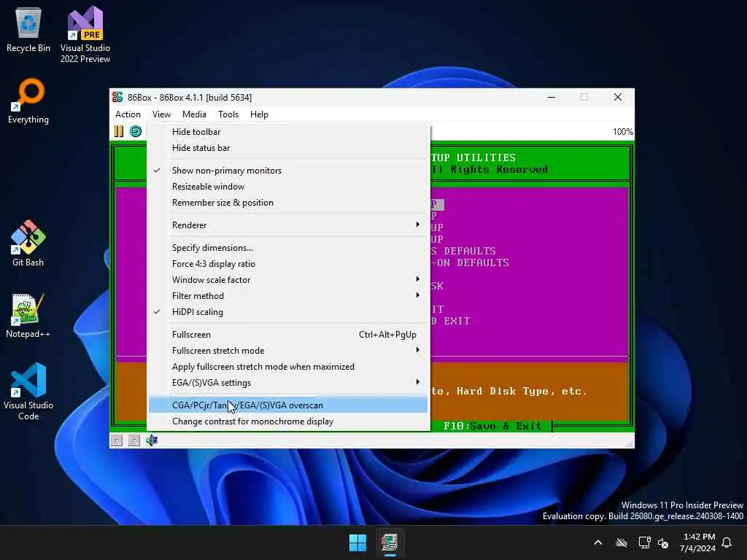The height and width of the screenshot is (560, 747).
Task: Click the green hard reset toolbar icon
Action: (x=136, y=131)
